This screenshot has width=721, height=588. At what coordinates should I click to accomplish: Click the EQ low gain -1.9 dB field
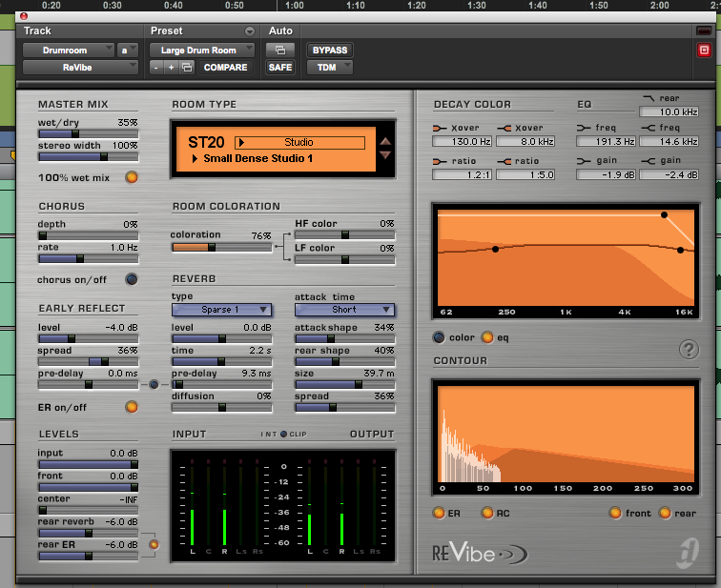(x=606, y=175)
